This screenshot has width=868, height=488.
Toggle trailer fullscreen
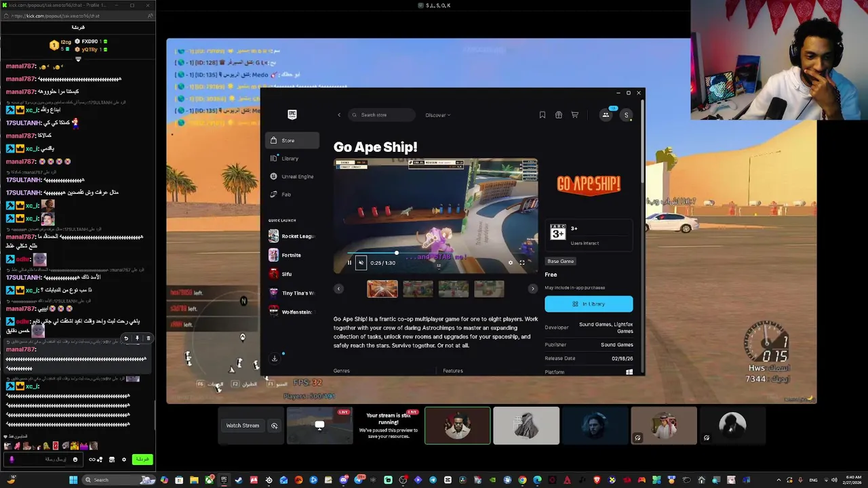pos(522,263)
